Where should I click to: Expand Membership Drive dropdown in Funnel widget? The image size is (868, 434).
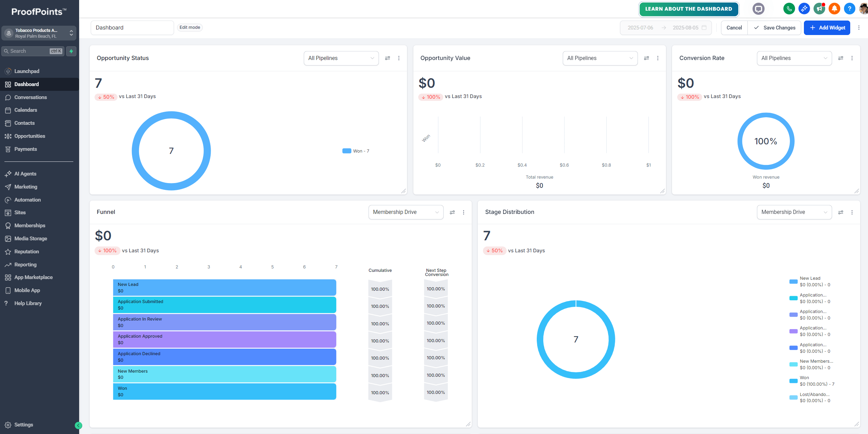coord(406,212)
